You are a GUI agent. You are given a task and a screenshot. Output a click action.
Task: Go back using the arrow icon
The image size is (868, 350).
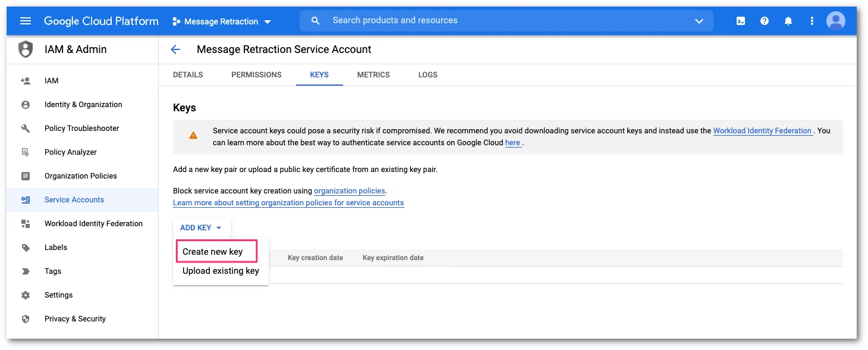pyautogui.click(x=175, y=49)
